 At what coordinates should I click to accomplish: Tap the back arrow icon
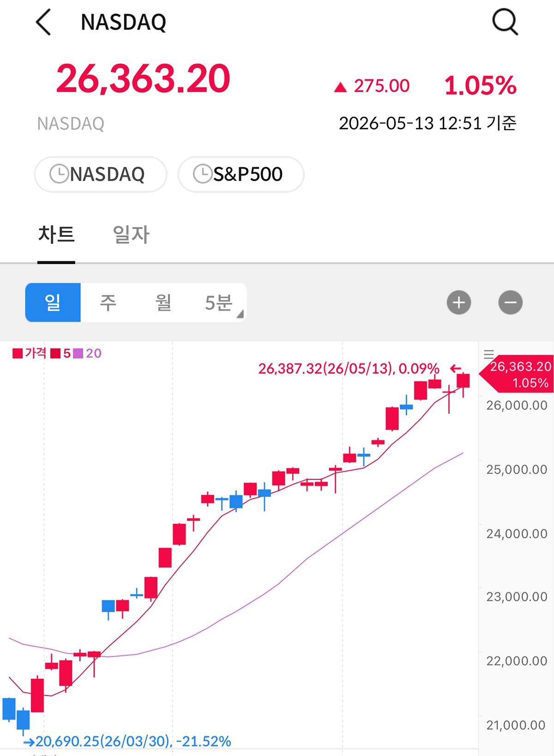(x=43, y=22)
